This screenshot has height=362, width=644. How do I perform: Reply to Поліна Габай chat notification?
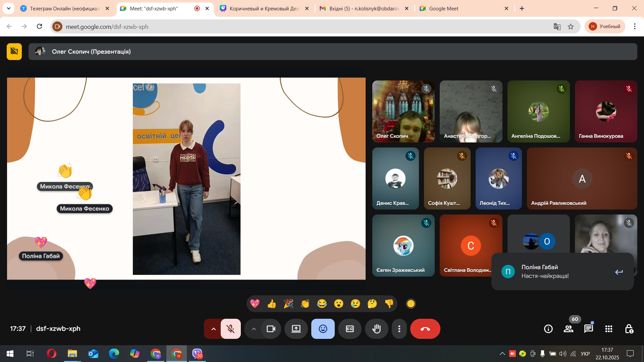point(619,272)
